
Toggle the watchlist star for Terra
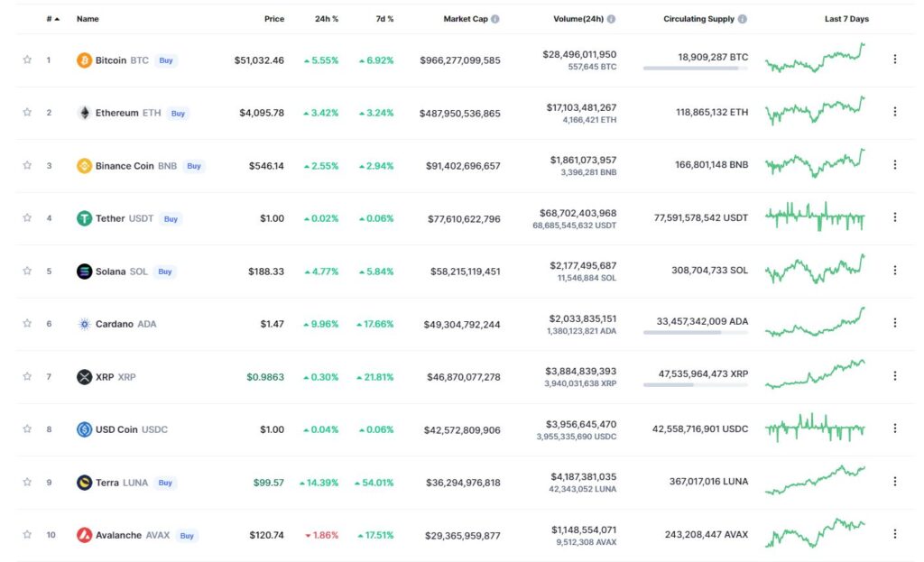point(27,482)
